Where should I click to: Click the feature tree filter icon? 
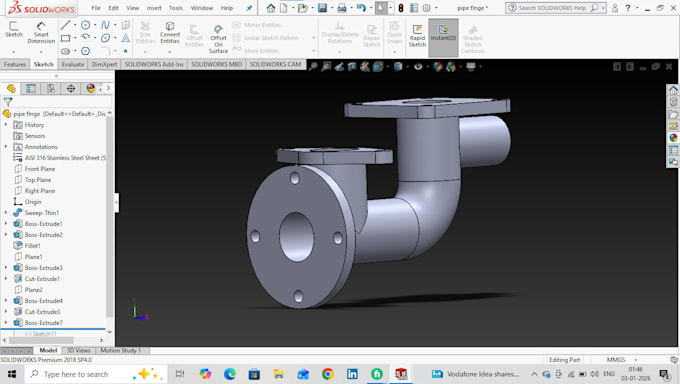tap(8, 102)
